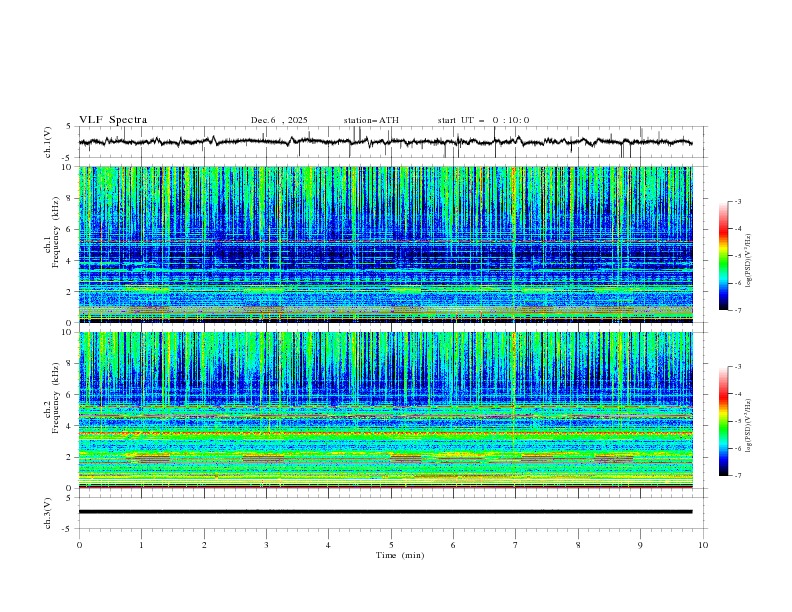Click time axis tick label "5"
This screenshot has width=792, height=612.
tap(391, 545)
